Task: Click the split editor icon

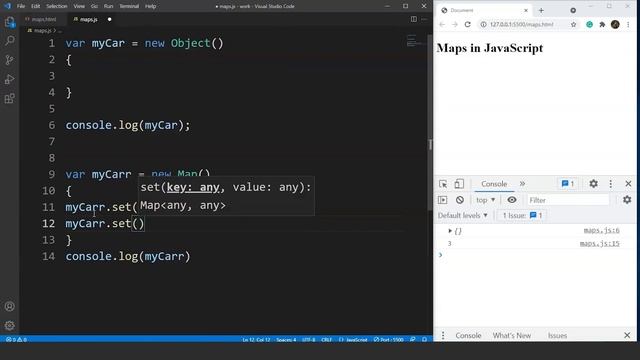Action: tap(413, 19)
